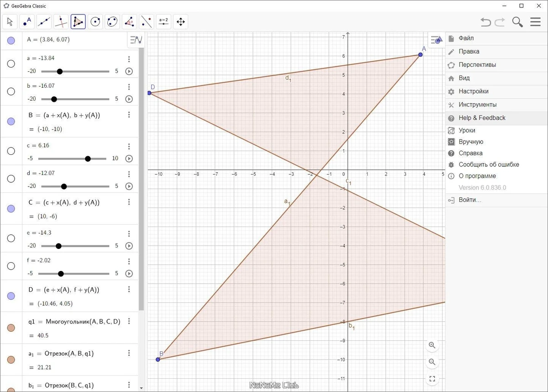Zoom out on the graphics view
This screenshot has width=548, height=392.
(432, 362)
